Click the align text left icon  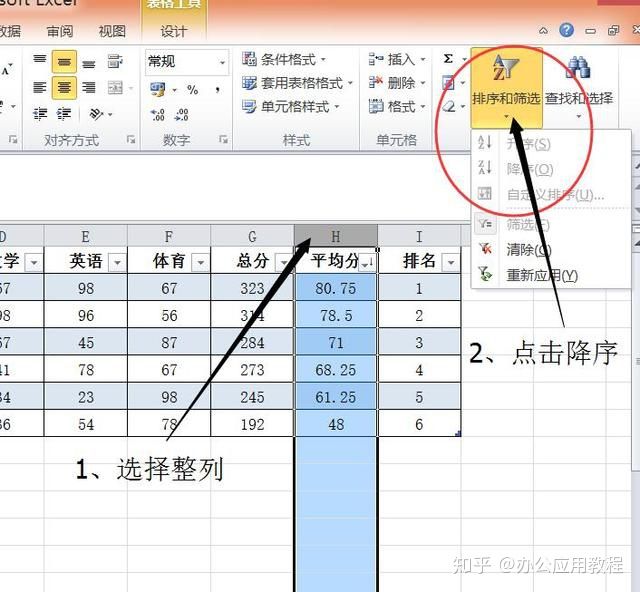(40, 87)
